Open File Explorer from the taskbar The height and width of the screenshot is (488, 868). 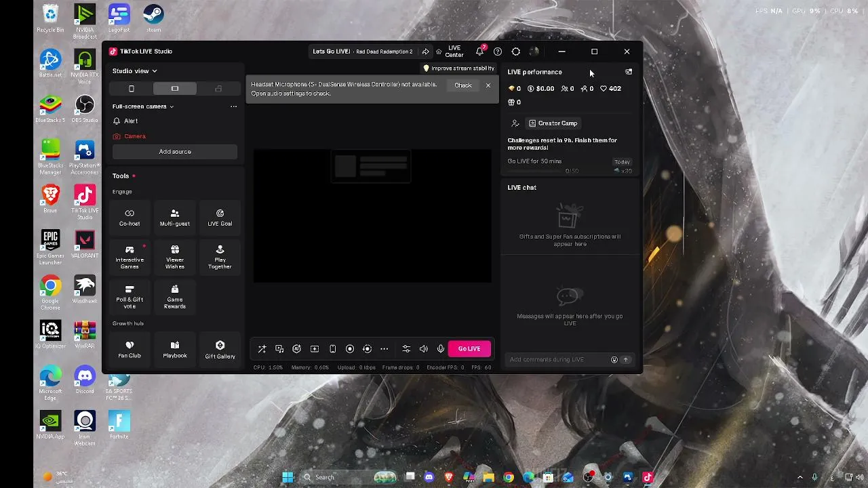pyautogui.click(x=488, y=477)
